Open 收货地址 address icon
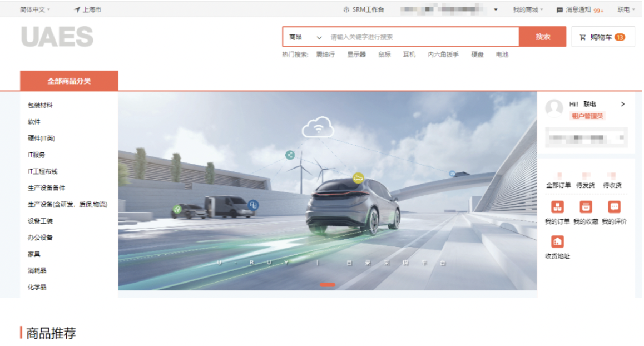Viewport: 644px width, 346px height. tap(556, 241)
